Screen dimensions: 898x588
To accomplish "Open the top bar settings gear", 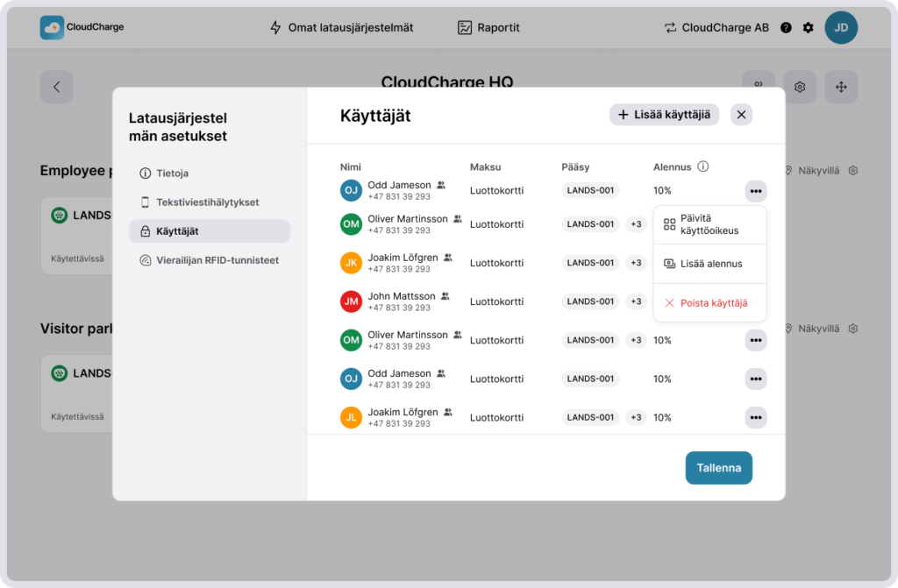I will (809, 28).
